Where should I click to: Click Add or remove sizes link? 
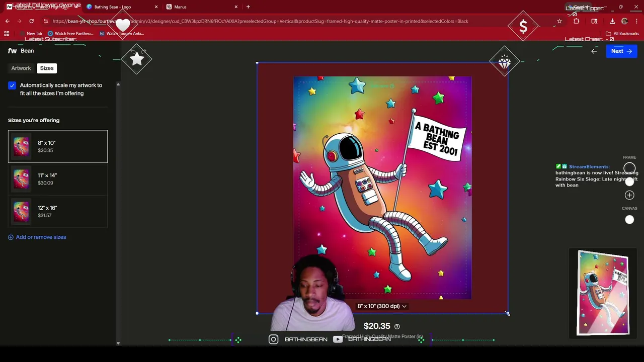pos(37,237)
